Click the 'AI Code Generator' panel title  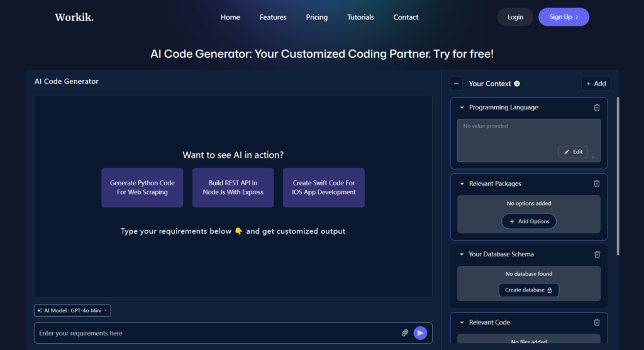[x=67, y=81]
